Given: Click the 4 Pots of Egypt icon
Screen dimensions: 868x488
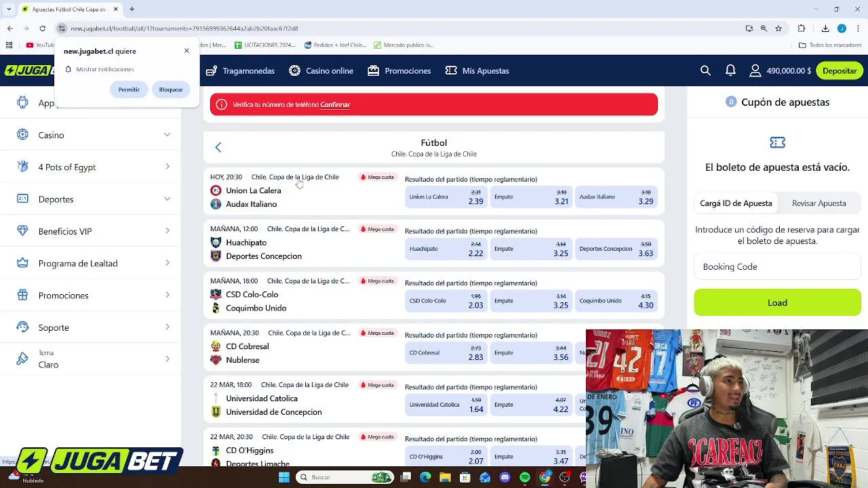Looking at the screenshot, I should click(x=23, y=167).
